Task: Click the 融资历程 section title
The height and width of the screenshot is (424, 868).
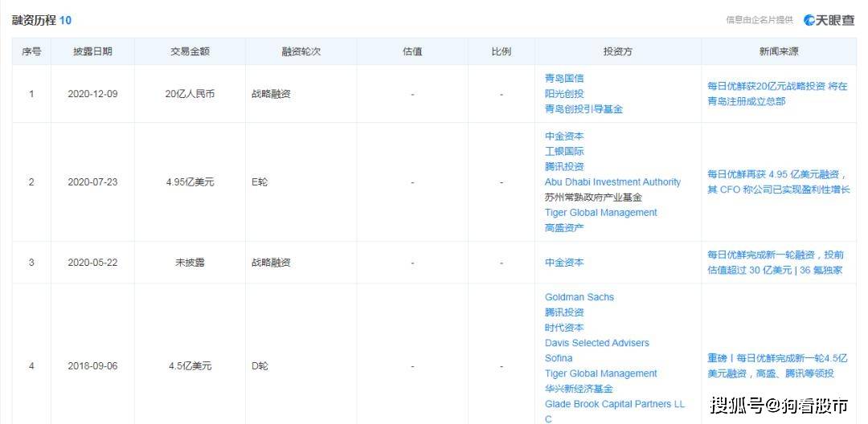Action: click(34, 20)
